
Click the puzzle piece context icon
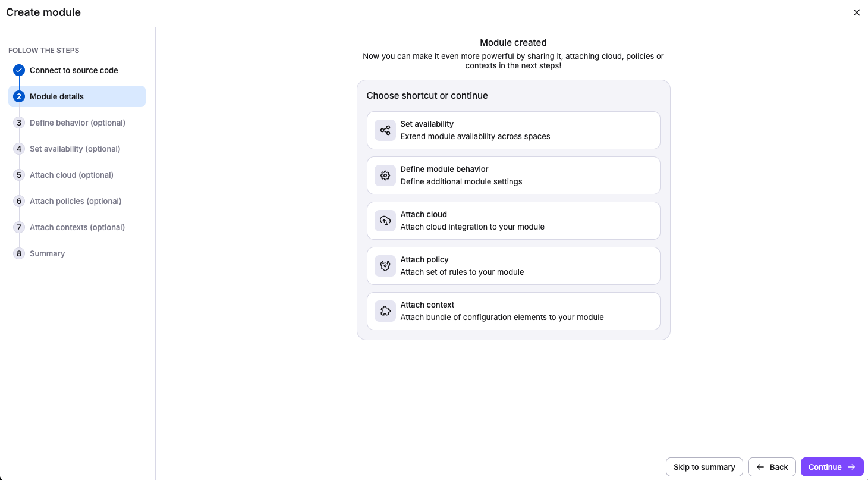click(x=385, y=311)
